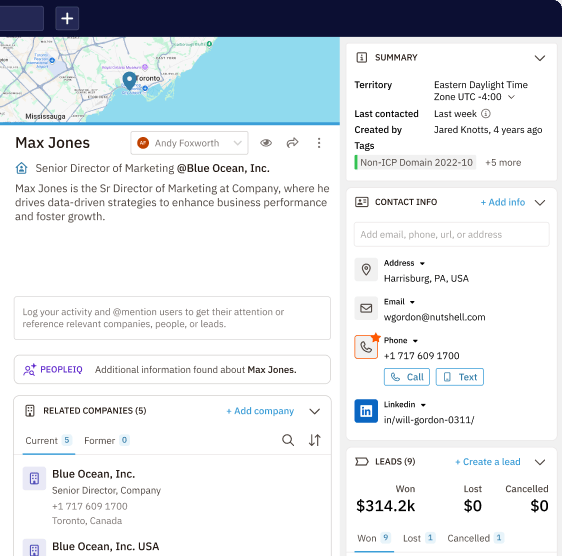Click the Summary panel icon
This screenshot has width=562, height=556.
tap(362, 57)
